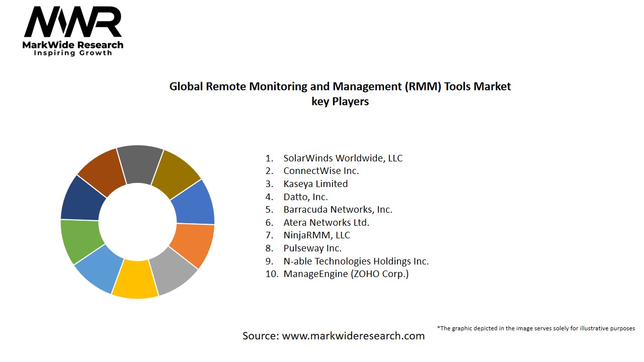The height and width of the screenshot is (362, 644).
Task: Click SolarWinds Worldwide, LLC in the list
Action: point(343,158)
